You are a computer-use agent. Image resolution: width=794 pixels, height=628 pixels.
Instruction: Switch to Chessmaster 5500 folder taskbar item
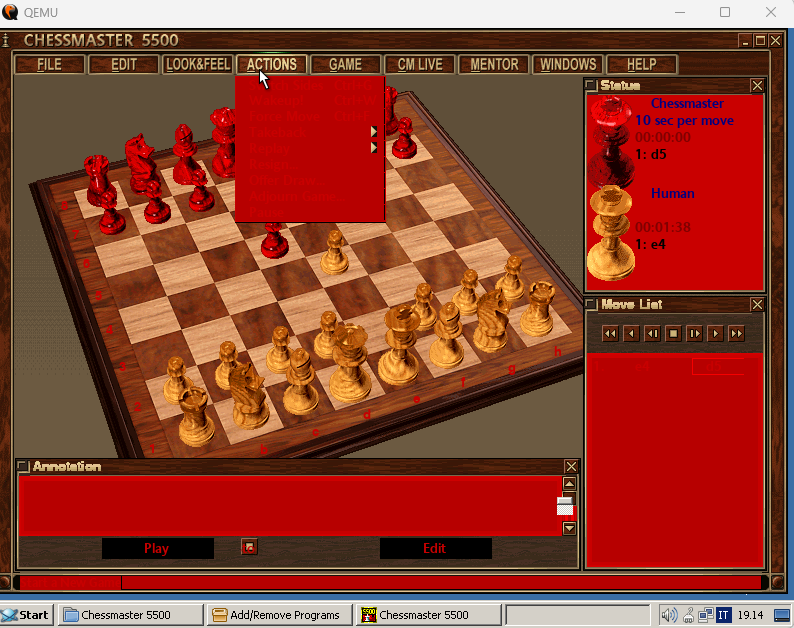tap(131, 615)
